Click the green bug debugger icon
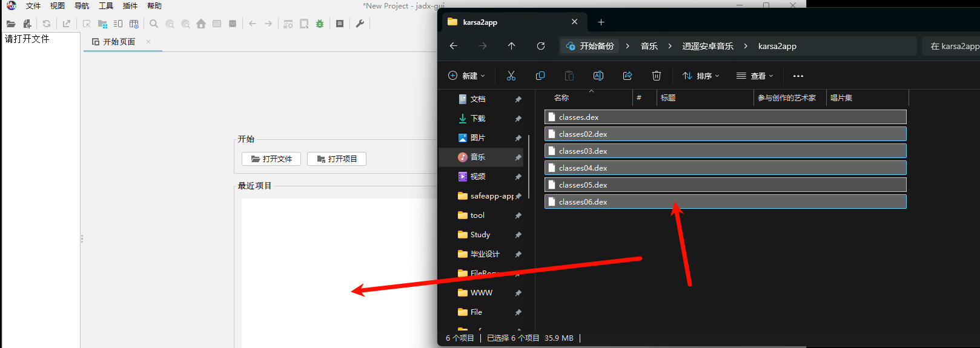This screenshot has width=980, height=348. coord(320,24)
